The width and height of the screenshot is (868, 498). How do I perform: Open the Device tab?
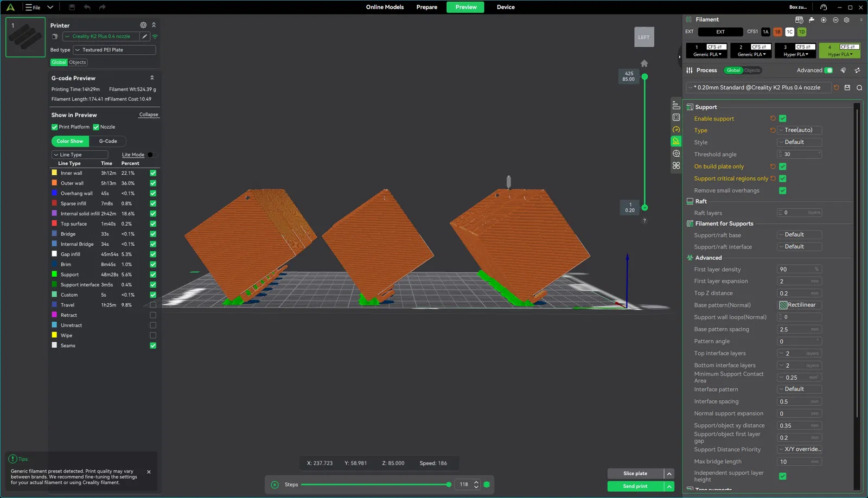coord(506,7)
